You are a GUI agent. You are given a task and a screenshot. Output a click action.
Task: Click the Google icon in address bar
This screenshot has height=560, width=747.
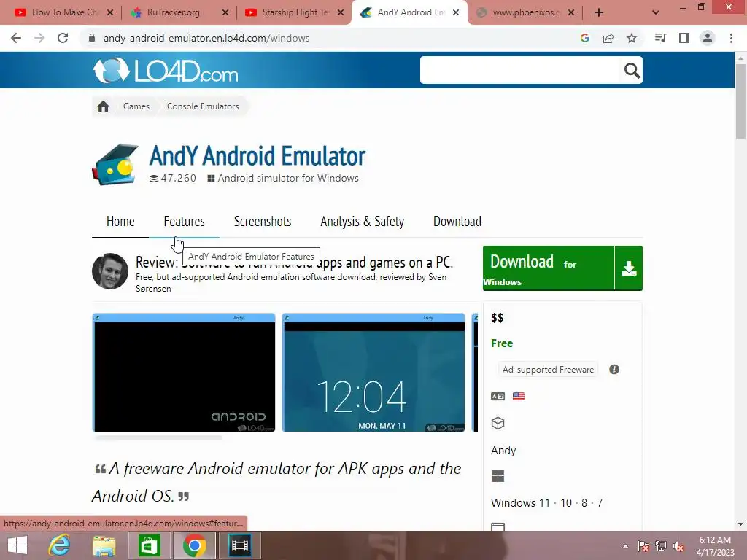click(x=585, y=38)
